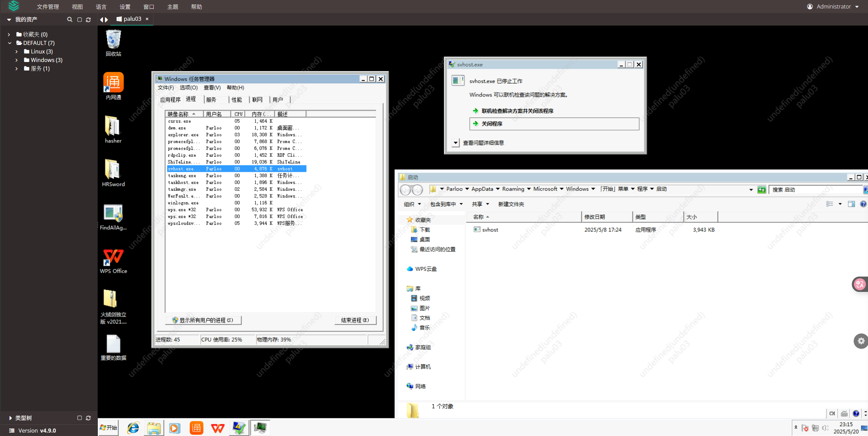
Task: Open the 组织 dropdown in explorer toolbar
Action: click(412, 204)
